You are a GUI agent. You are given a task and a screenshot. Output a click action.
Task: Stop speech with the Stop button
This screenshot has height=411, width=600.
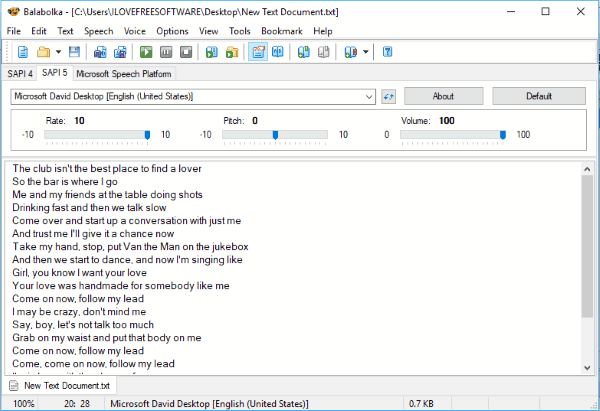(186, 52)
